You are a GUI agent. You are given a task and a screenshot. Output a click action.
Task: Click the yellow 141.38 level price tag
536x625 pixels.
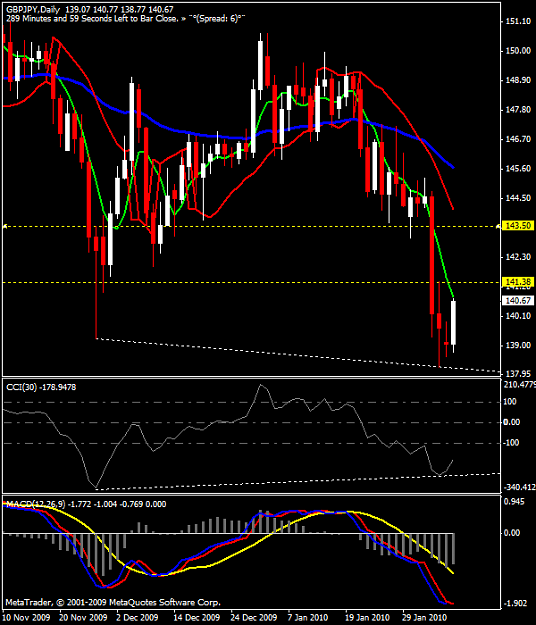click(x=518, y=282)
